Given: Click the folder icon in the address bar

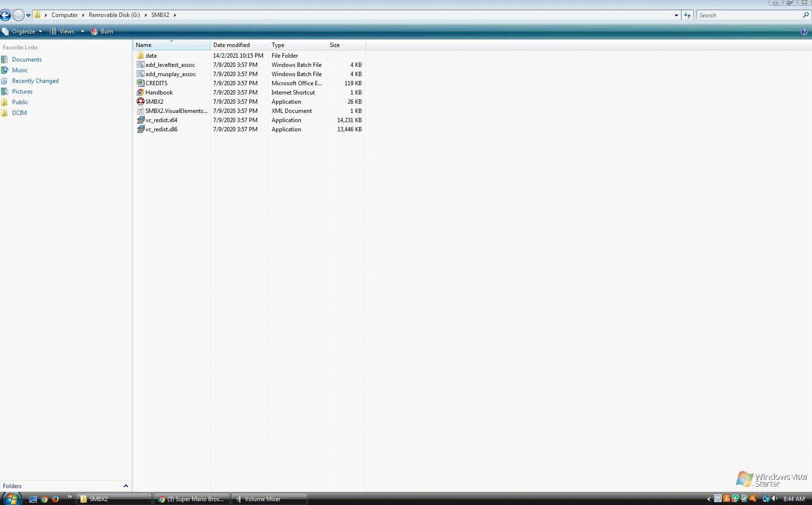Looking at the screenshot, I should (x=37, y=15).
